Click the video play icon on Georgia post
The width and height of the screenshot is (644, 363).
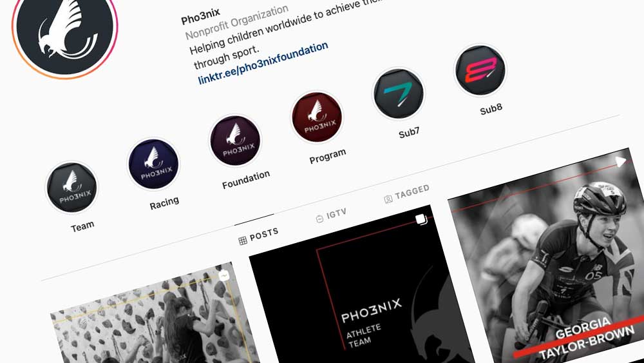click(621, 162)
